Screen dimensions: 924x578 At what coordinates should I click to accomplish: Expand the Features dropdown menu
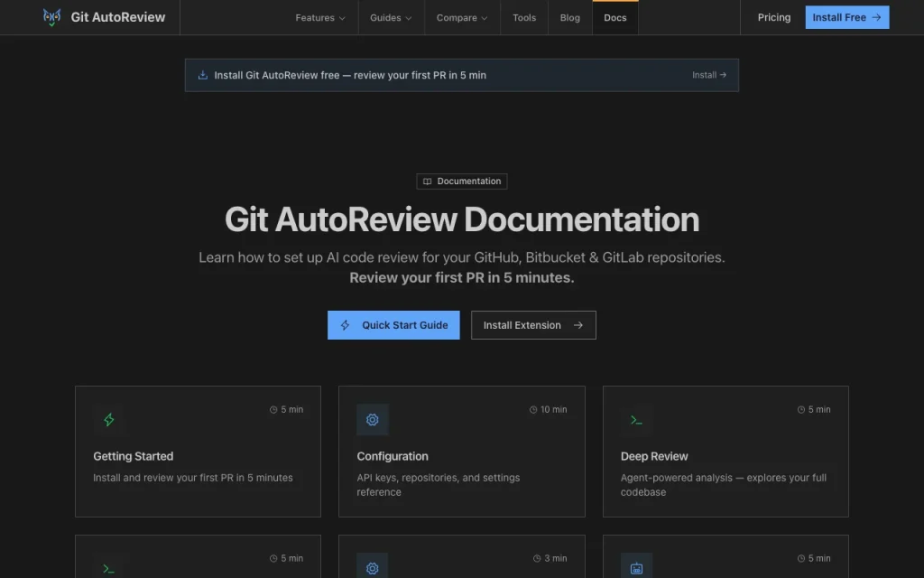(x=320, y=18)
